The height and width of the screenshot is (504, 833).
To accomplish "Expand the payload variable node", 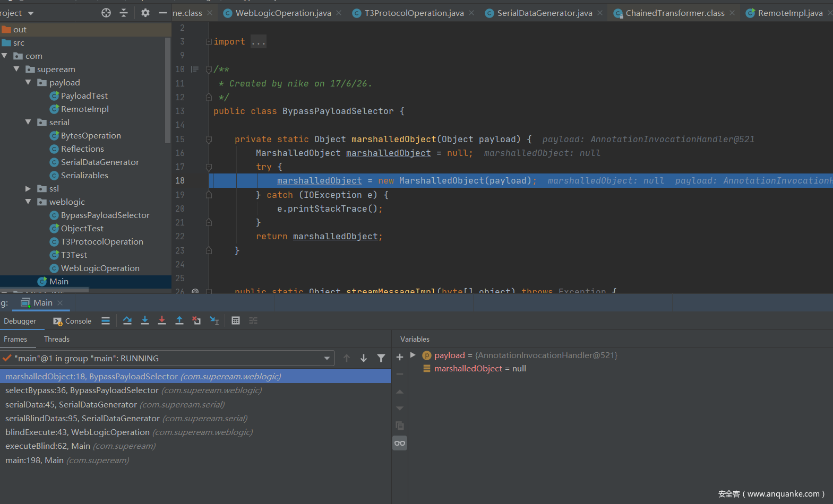I will (413, 355).
